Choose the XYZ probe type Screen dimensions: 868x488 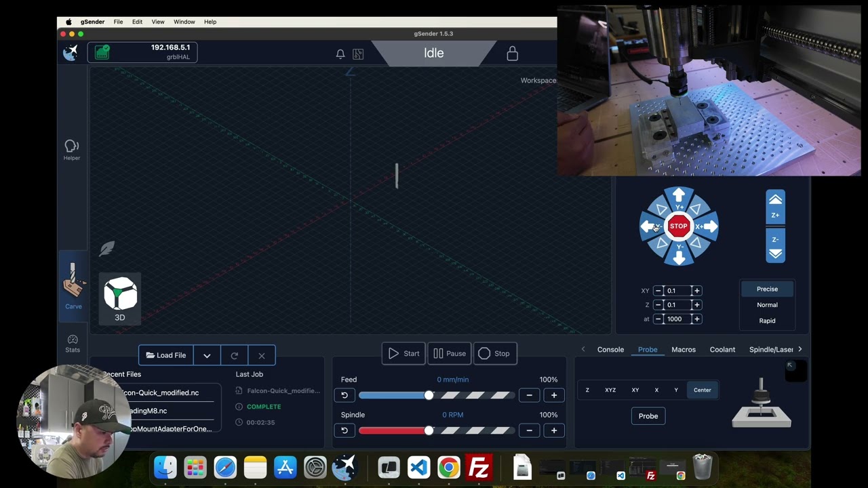pos(610,390)
